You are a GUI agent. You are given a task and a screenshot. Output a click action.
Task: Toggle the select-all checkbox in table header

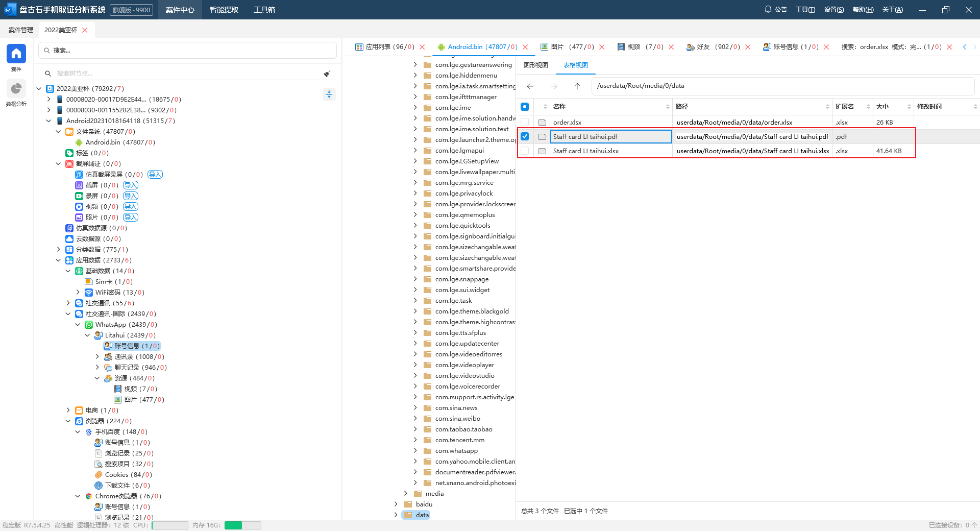[525, 107]
